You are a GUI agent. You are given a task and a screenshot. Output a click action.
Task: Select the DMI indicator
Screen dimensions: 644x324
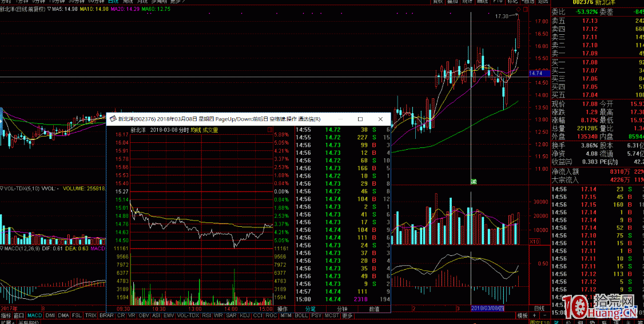[x=50, y=315]
